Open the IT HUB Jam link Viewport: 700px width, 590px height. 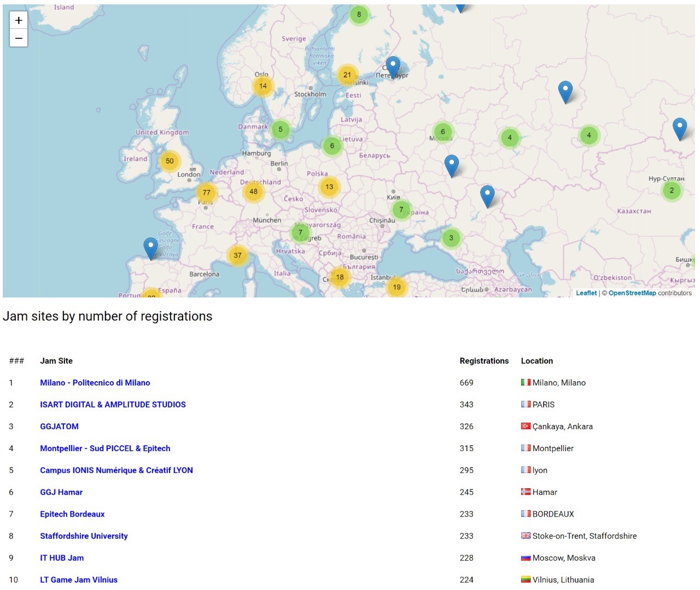coord(62,558)
